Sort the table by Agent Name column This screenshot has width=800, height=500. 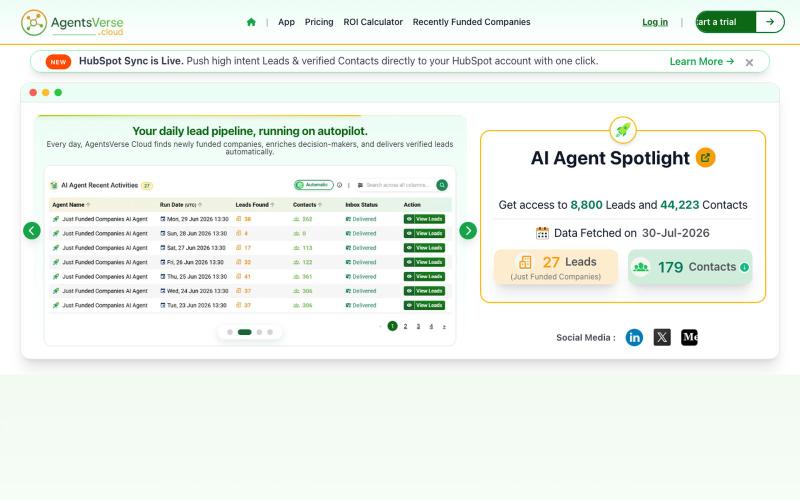point(71,205)
